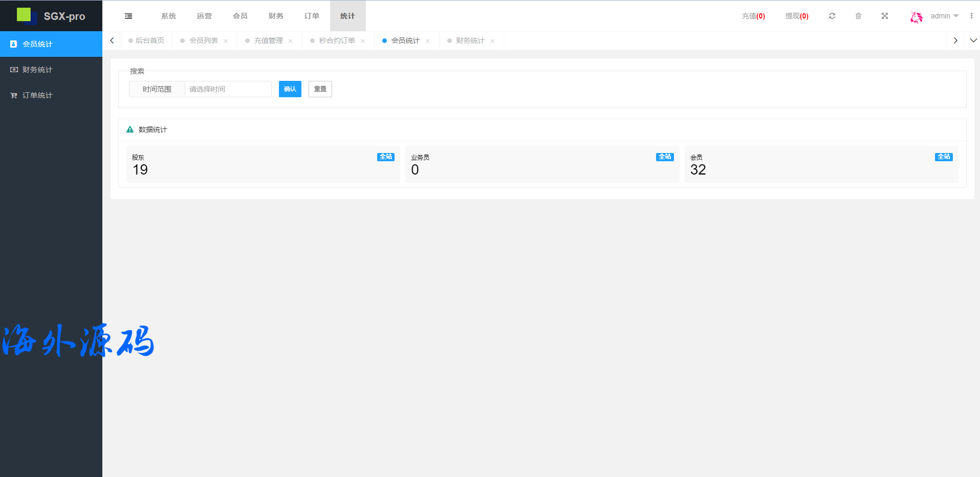Open the 充值(0) notification link
Image resolution: width=980 pixels, height=477 pixels.
point(753,16)
